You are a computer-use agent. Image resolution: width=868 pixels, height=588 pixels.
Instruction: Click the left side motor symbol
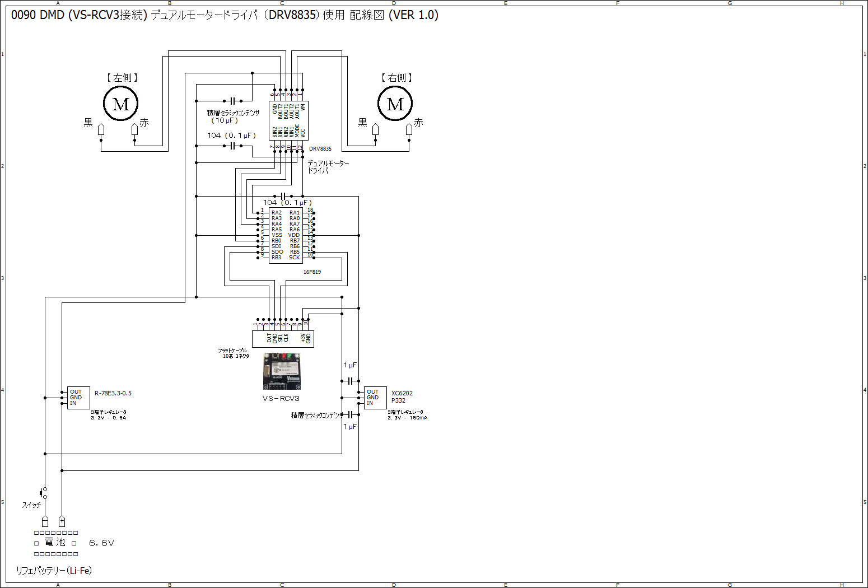[120, 104]
